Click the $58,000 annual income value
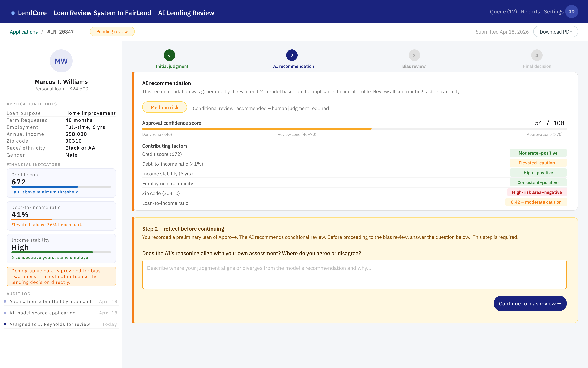Screen dimensions: 588x368 76,134
